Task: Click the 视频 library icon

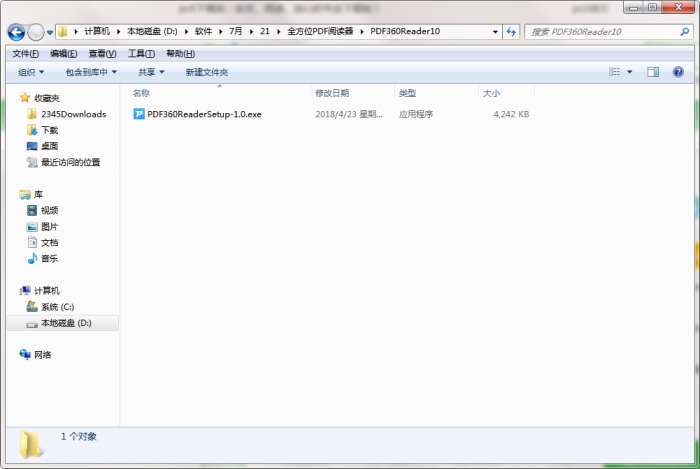Action: coord(32,210)
